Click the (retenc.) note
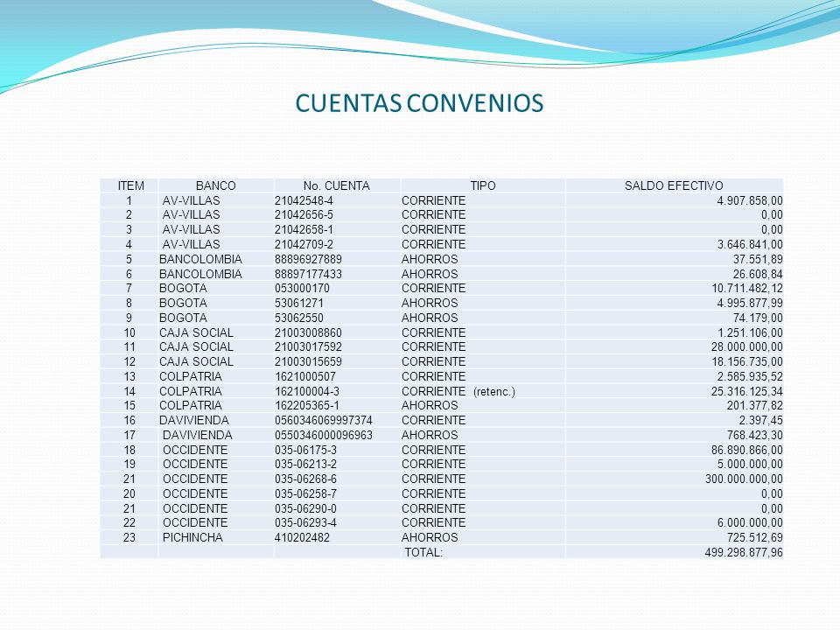The height and width of the screenshot is (630, 840). (493, 392)
